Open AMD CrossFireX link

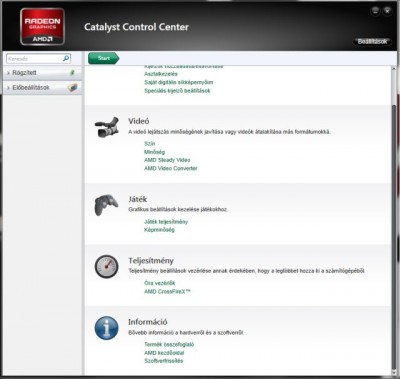click(x=167, y=291)
